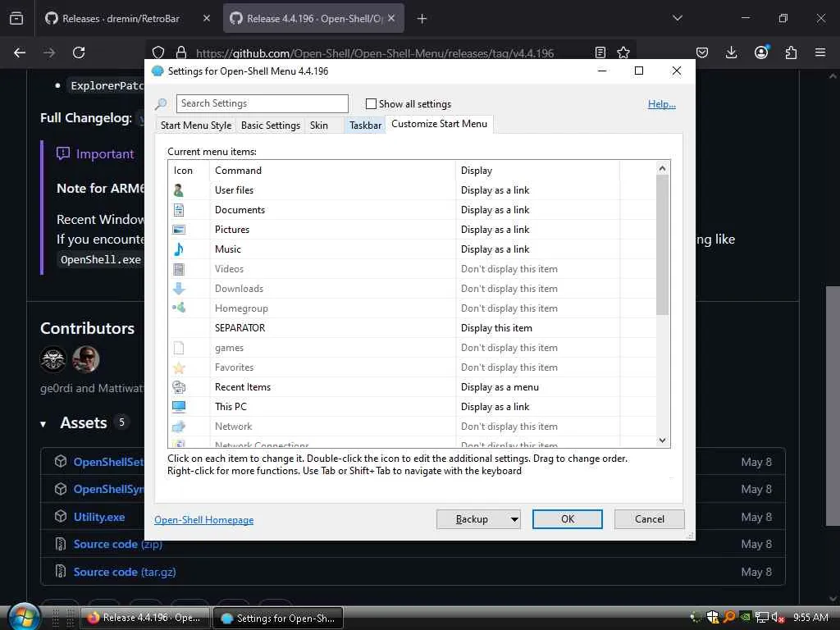The image size is (840, 630).
Task: Click the search magnifier icon in Settings
Action: pyautogui.click(x=161, y=104)
